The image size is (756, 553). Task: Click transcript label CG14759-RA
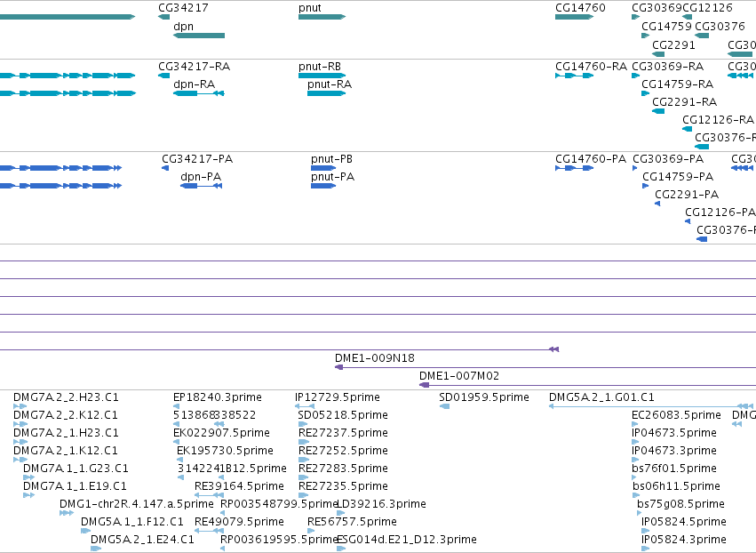(677, 84)
